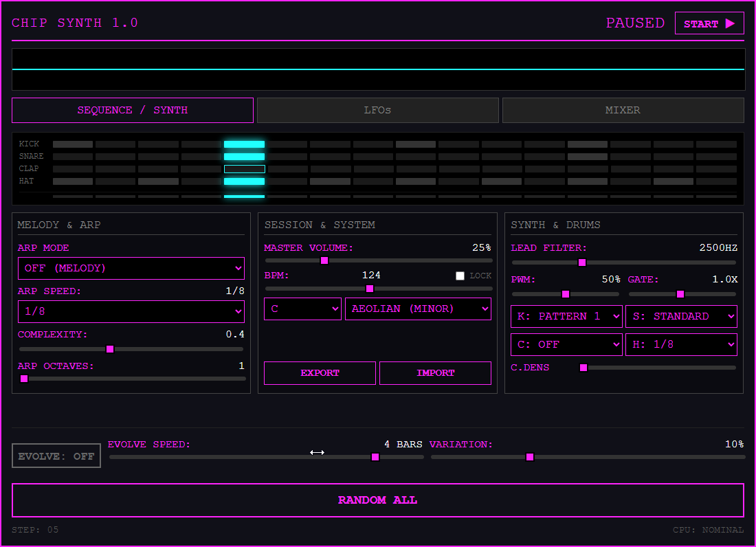Open the AEOLIAN (MINOR) scale dropdown

(x=418, y=309)
